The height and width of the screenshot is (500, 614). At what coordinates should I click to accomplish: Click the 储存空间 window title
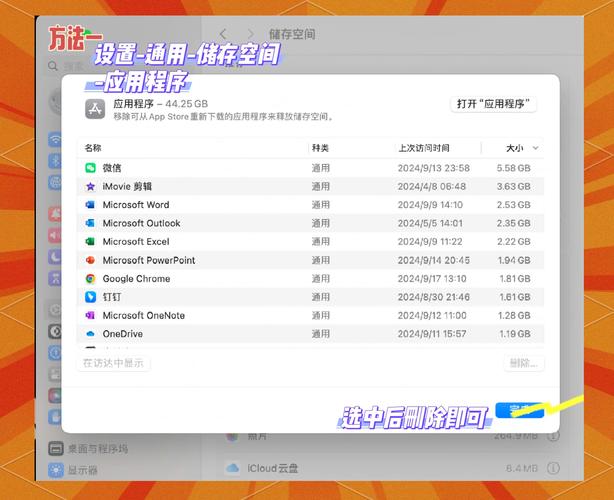pos(292,34)
